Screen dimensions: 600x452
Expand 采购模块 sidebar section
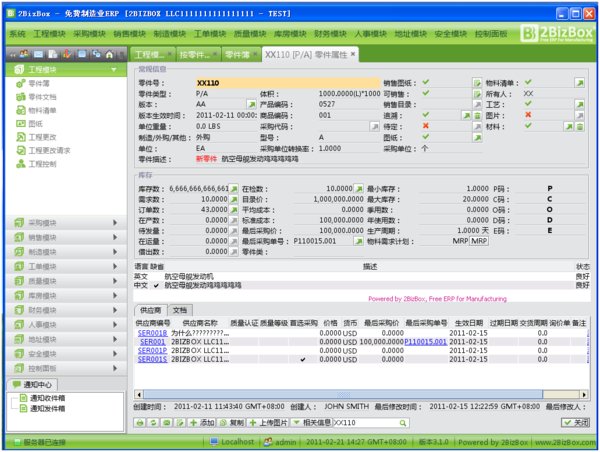pos(66,223)
